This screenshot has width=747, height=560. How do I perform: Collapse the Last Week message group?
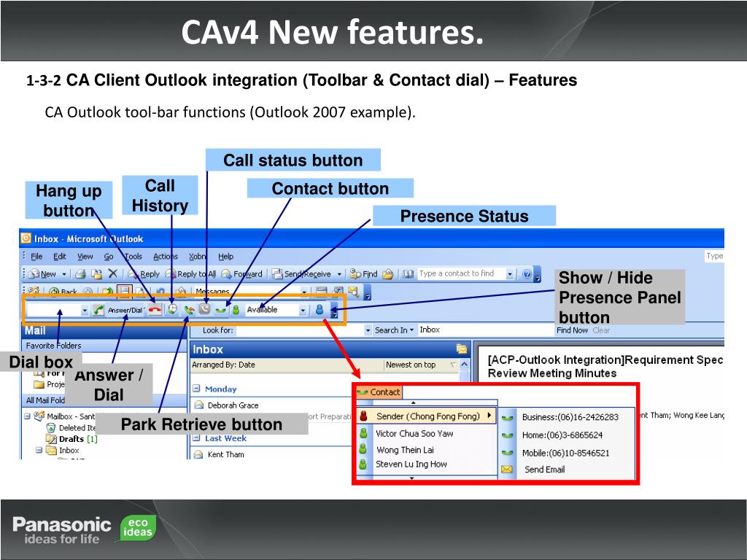pos(196,438)
